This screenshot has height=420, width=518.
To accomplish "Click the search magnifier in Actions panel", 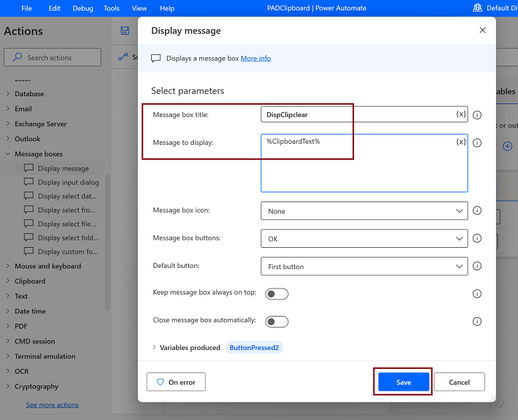I will [17, 57].
